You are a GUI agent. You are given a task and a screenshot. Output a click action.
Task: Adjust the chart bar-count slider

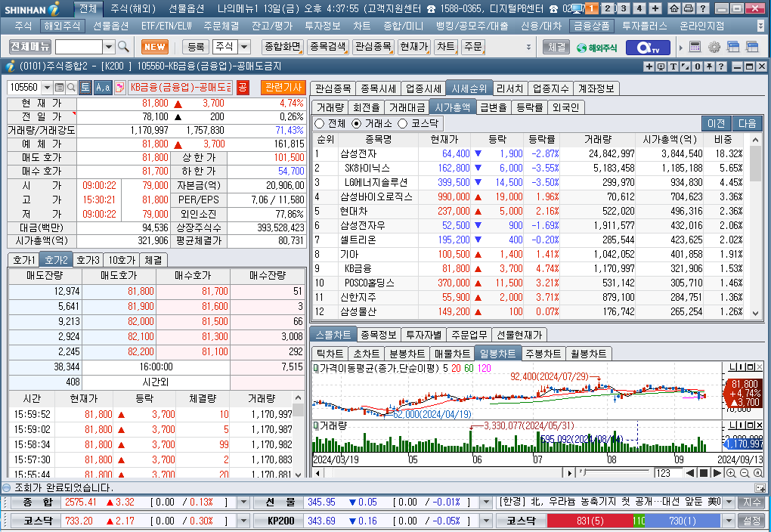615,473
